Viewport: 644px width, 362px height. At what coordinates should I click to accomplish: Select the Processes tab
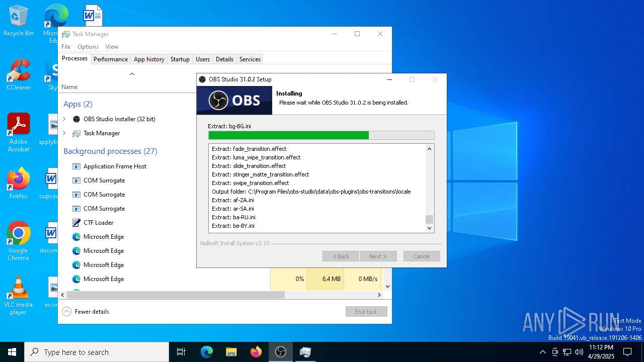[x=74, y=58]
